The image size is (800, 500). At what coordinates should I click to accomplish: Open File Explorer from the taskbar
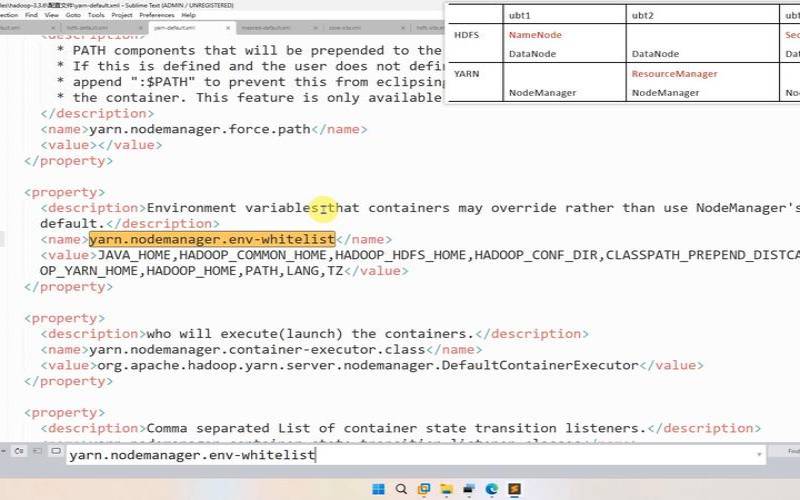pos(446,489)
